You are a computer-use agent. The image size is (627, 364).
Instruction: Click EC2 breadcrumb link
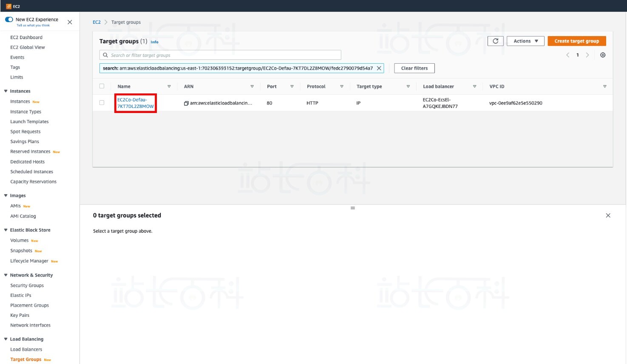tap(96, 22)
